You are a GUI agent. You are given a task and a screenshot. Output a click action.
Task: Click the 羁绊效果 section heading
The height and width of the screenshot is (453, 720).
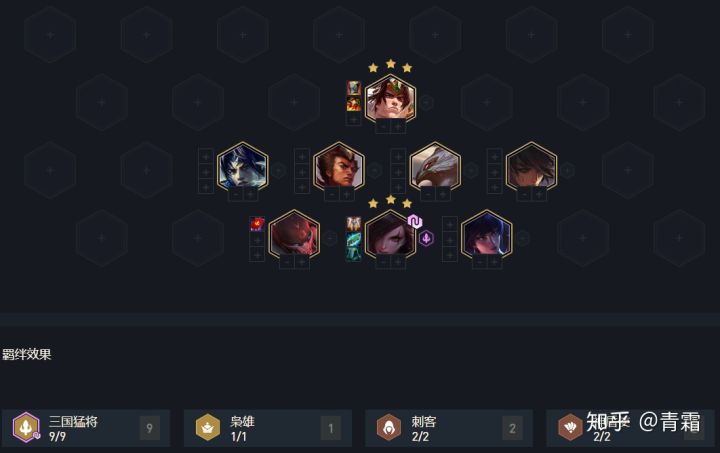coord(27,354)
